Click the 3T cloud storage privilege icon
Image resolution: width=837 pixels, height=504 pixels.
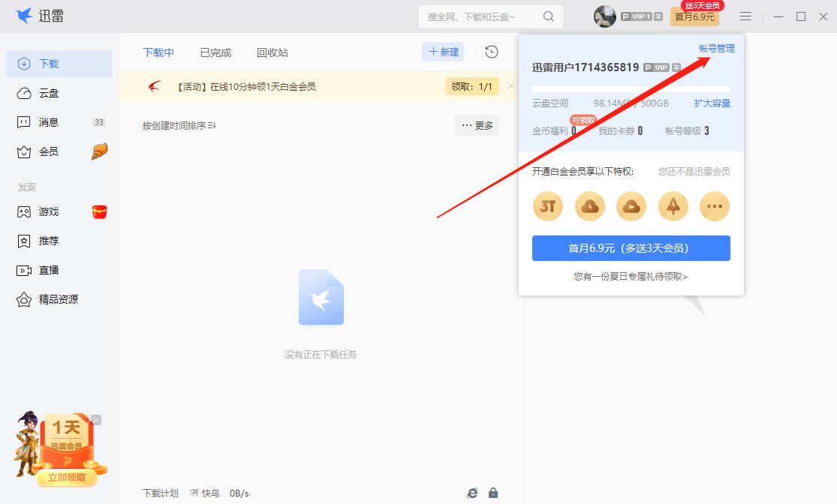point(547,206)
